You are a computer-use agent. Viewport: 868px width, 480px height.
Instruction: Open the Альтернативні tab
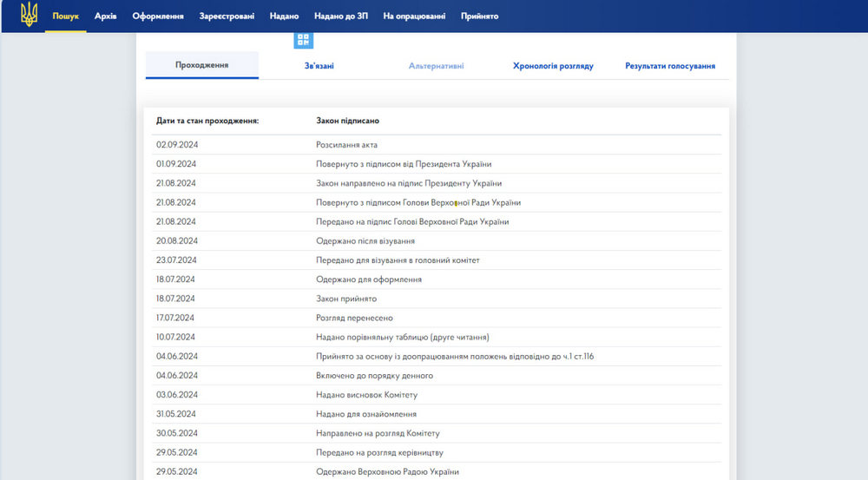(x=436, y=66)
